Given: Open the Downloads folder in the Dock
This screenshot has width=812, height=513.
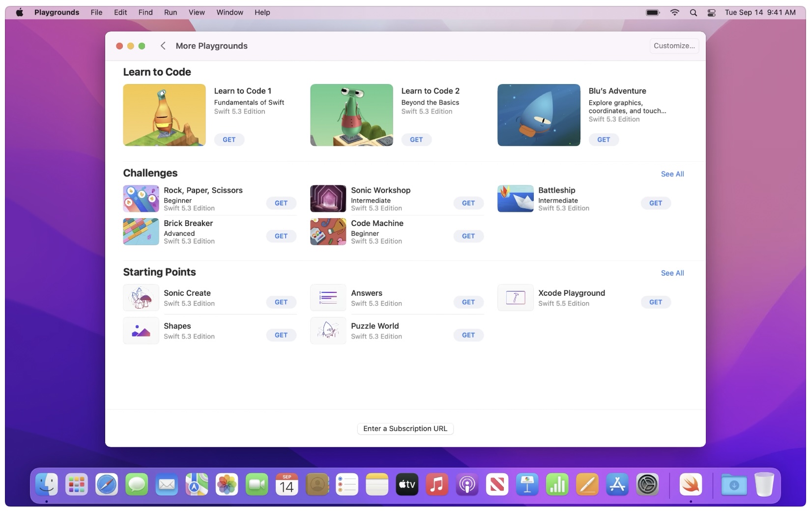Looking at the screenshot, I should (x=734, y=485).
